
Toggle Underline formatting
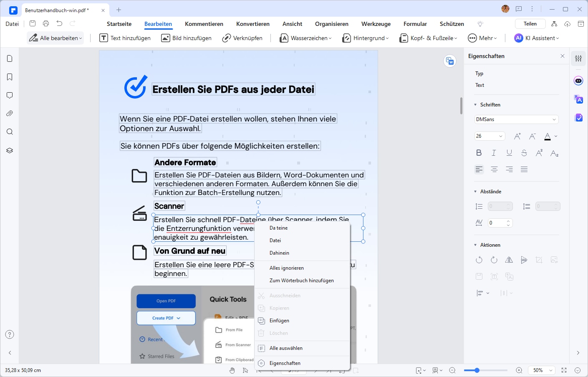pyautogui.click(x=509, y=153)
